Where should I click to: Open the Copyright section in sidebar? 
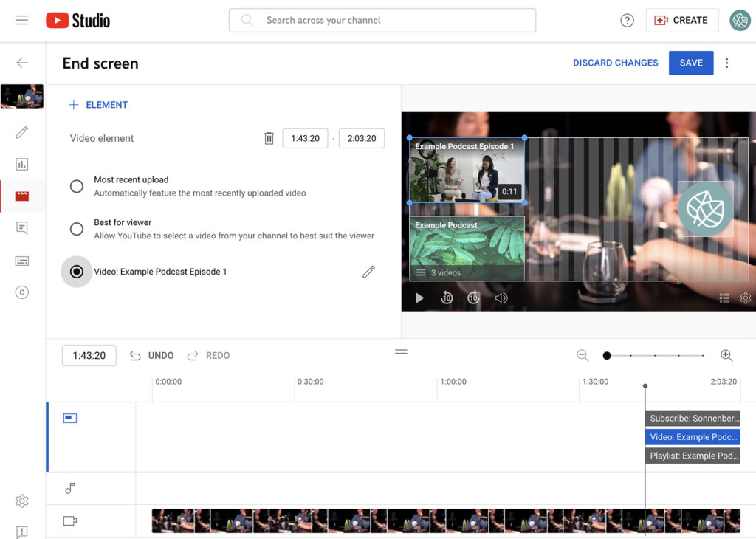[21, 292]
